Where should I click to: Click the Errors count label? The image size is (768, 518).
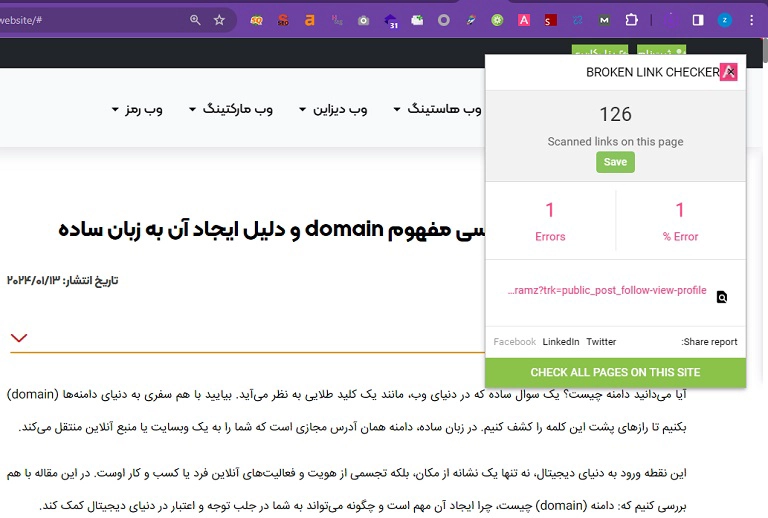[x=550, y=236]
